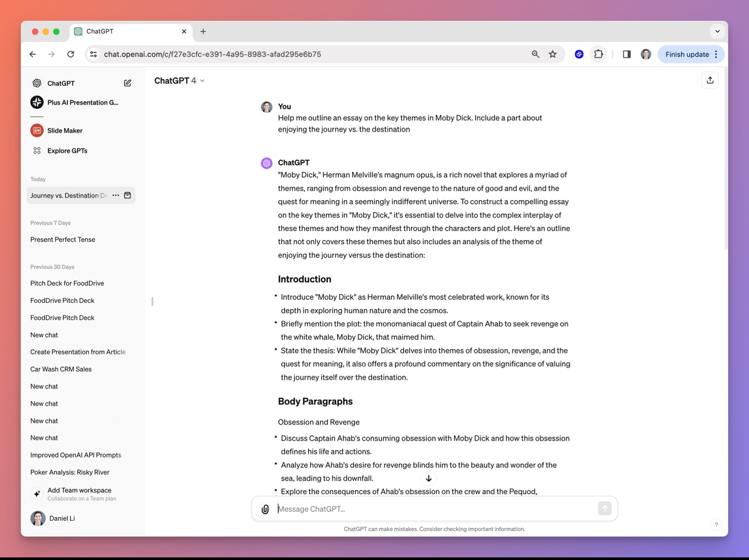Screen dimensions: 749x560
Task: Toggle the browser side panel icon
Action: (x=626, y=54)
